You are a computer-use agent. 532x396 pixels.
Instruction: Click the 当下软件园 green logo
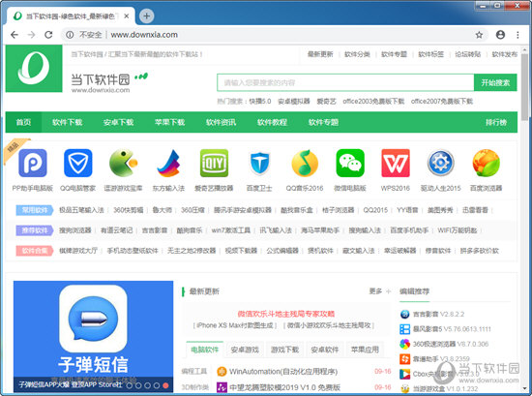(x=34, y=69)
